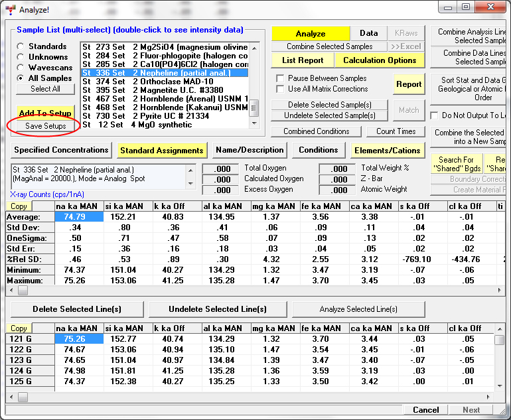Enable Pause Between Samples checkbox
The height and width of the screenshot is (420, 511).
coord(280,78)
